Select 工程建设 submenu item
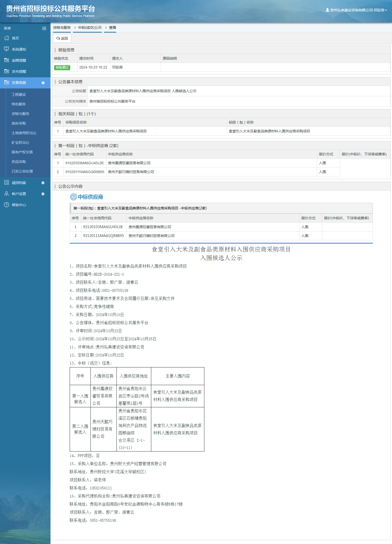This screenshot has height=544, width=392. pyautogui.click(x=19, y=94)
